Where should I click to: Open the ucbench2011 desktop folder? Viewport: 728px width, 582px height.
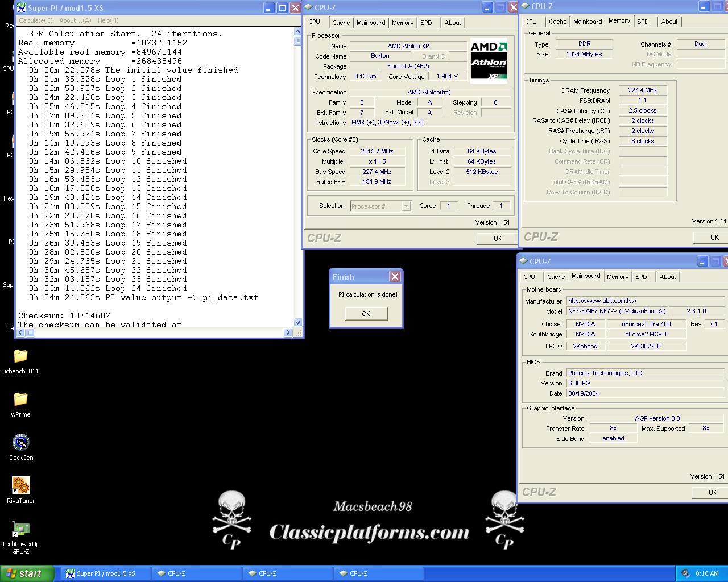pos(20,361)
